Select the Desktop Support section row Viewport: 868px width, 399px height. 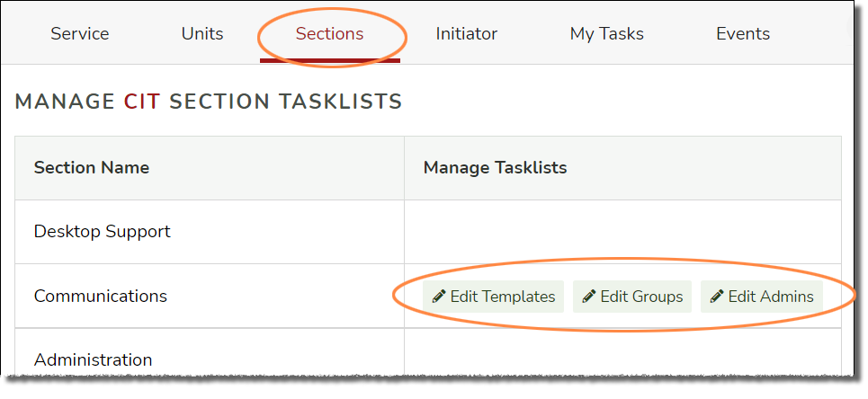point(428,232)
